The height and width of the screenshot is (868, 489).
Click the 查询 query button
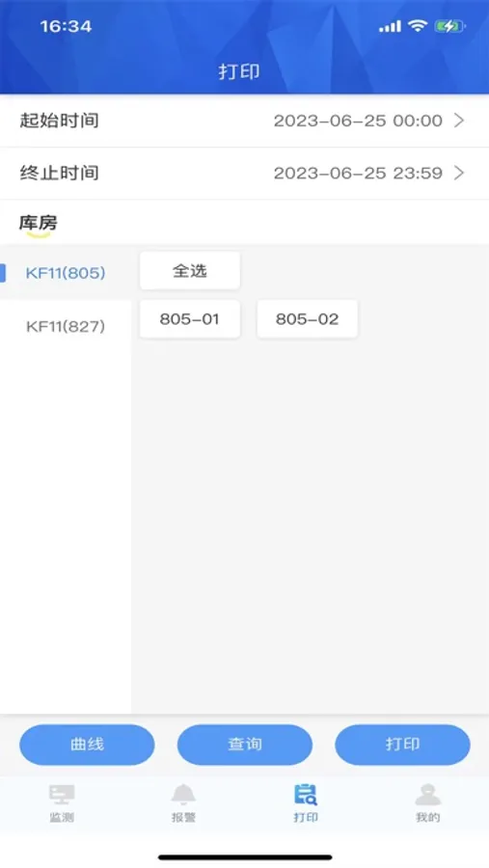(245, 745)
